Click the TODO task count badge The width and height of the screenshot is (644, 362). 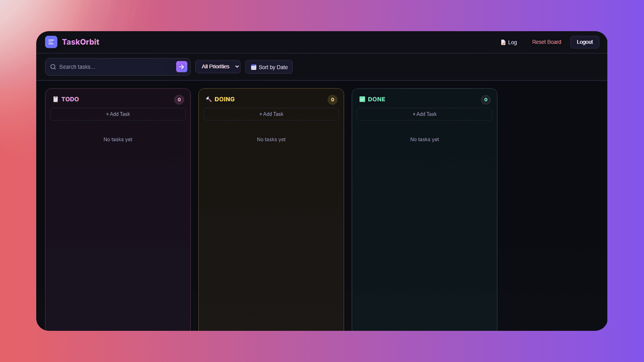coord(179,100)
